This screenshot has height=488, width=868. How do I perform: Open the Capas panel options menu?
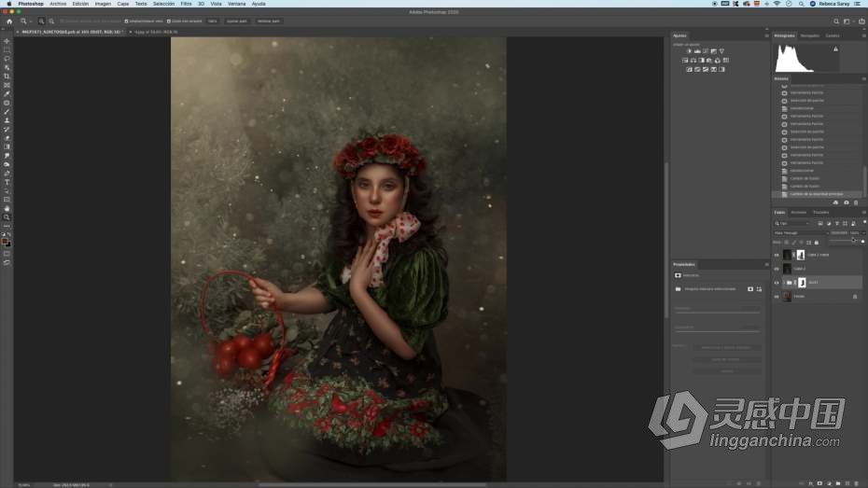click(864, 213)
